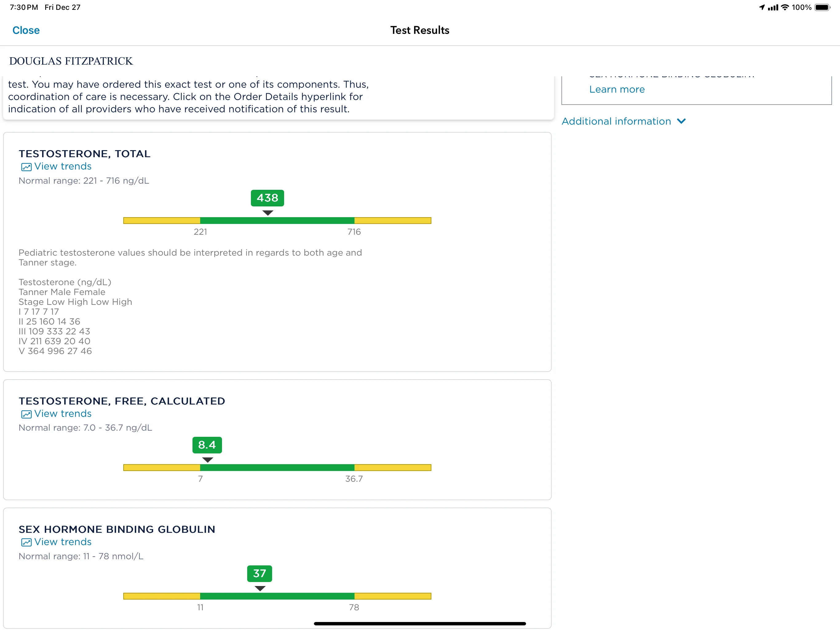Click the Testosterone Total range bar
The width and height of the screenshot is (840, 630).
pos(277,220)
